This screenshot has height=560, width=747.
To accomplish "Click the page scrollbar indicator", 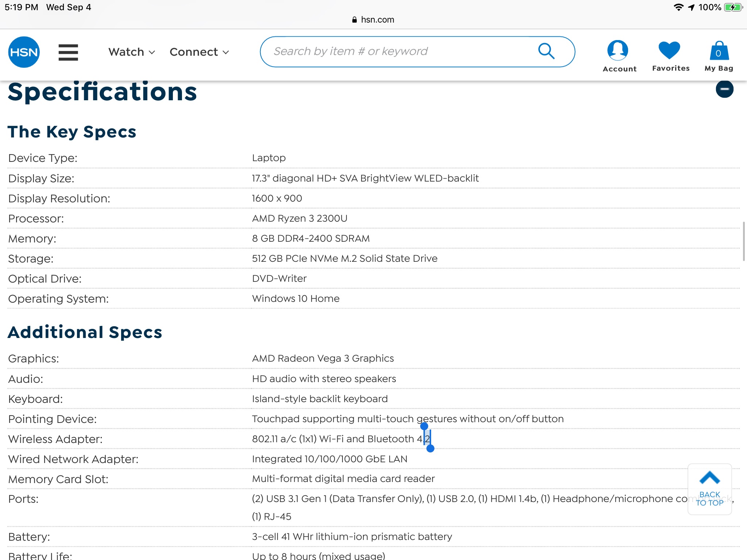I will [744, 241].
